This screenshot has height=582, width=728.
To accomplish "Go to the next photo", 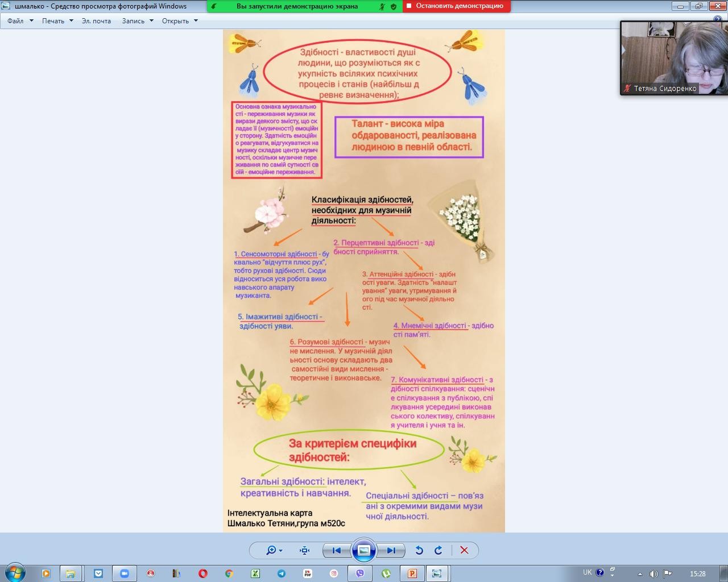I will (x=391, y=550).
